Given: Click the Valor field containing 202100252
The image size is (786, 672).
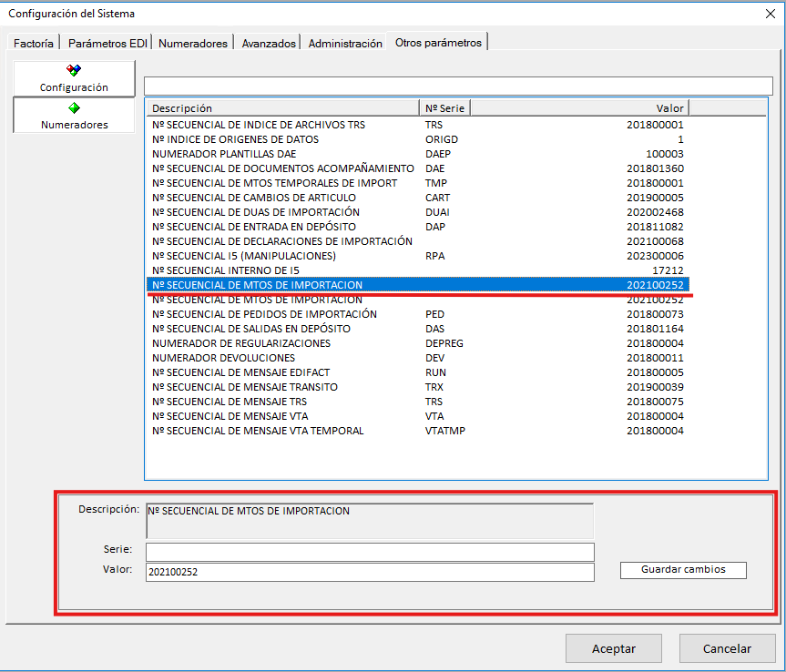Looking at the screenshot, I should [370, 572].
